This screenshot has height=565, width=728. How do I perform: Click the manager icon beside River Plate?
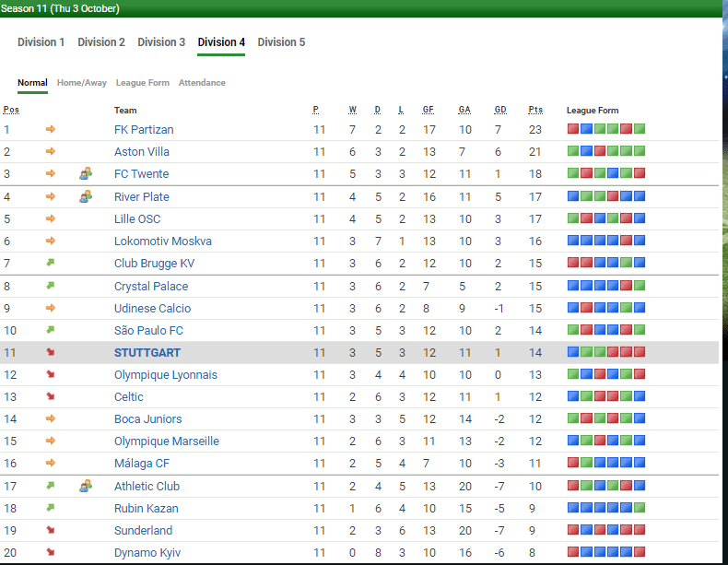click(86, 196)
